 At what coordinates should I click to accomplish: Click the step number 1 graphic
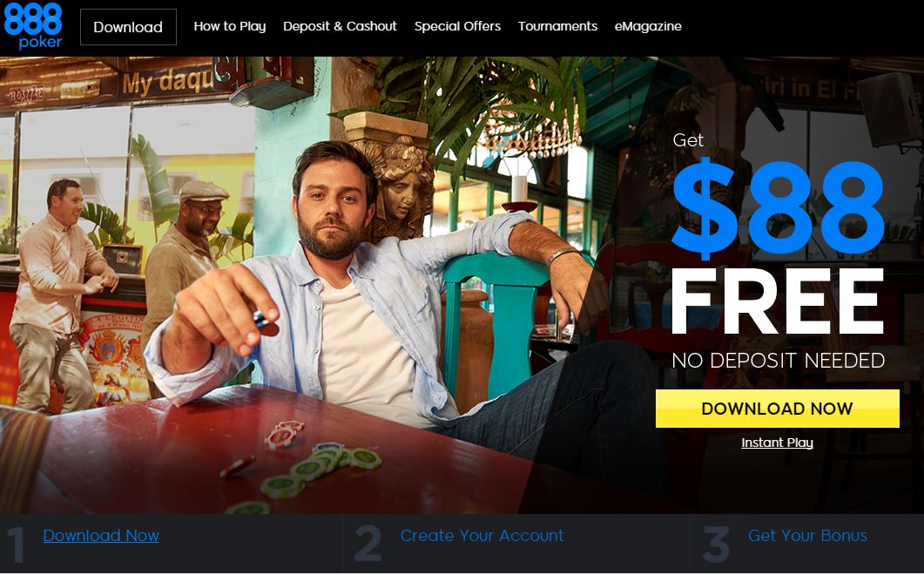point(16,544)
